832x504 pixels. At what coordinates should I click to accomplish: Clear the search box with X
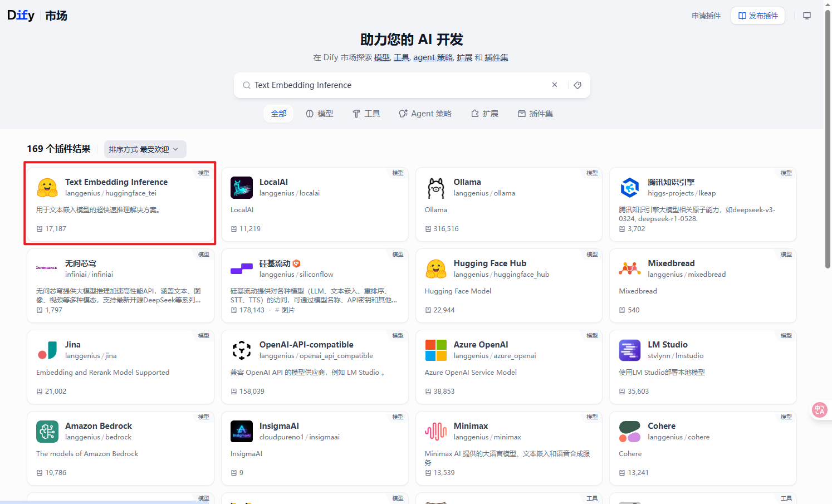click(555, 85)
